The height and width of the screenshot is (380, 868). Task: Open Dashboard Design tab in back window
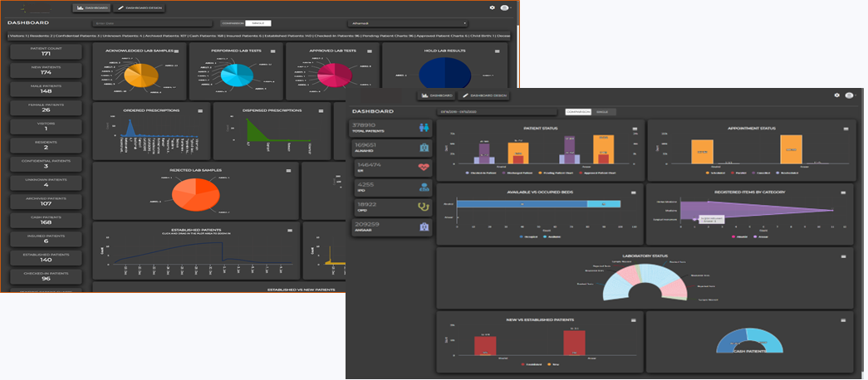pyautogui.click(x=139, y=8)
